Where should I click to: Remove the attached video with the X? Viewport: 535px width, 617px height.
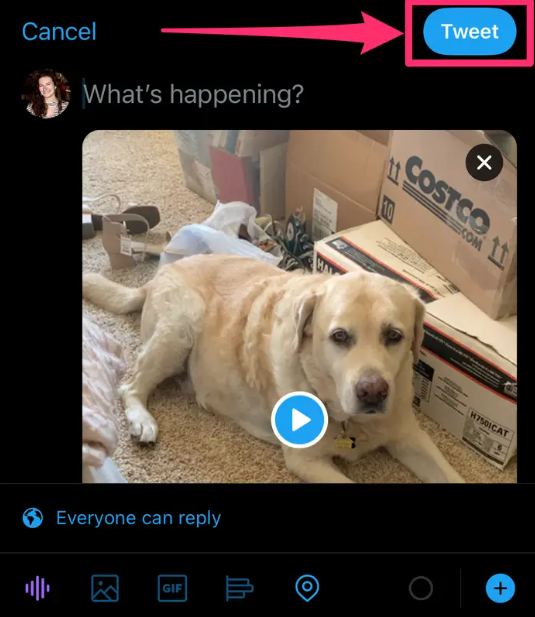point(484,162)
